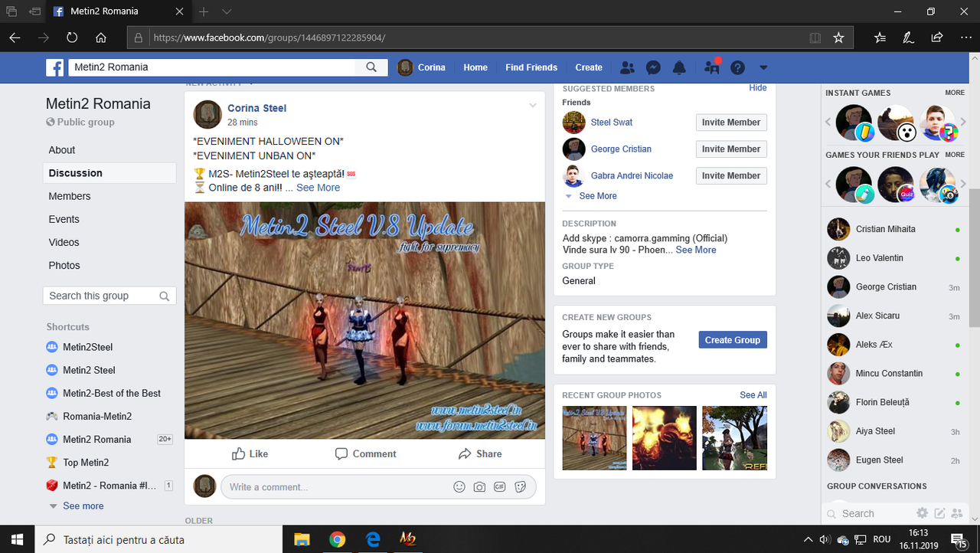Click in the Search this group field
Image resolution: width=980 pixels, height=553 pixels.
[109, 296]
